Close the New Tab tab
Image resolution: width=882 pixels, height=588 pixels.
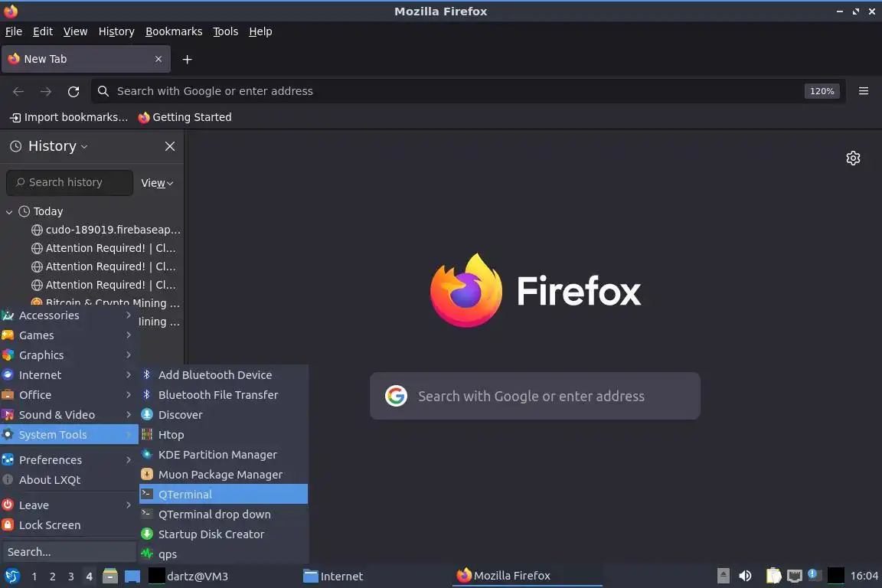point(158,59)
